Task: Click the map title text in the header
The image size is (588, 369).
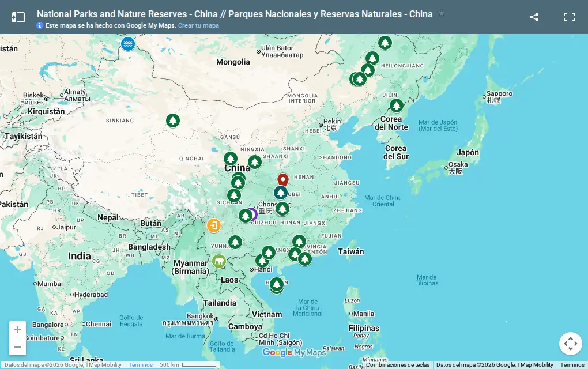Action: [x=235, y=14]
